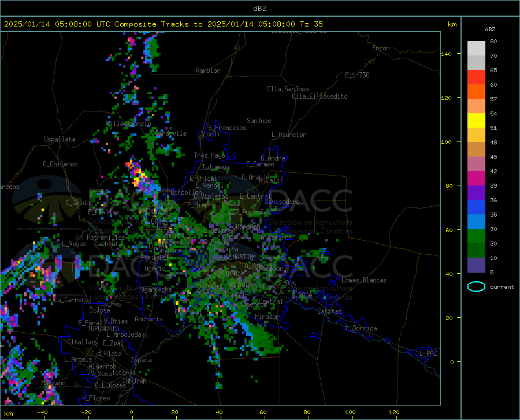Select the purple 36-39 dBZ swatch

[x=476, y=193]
